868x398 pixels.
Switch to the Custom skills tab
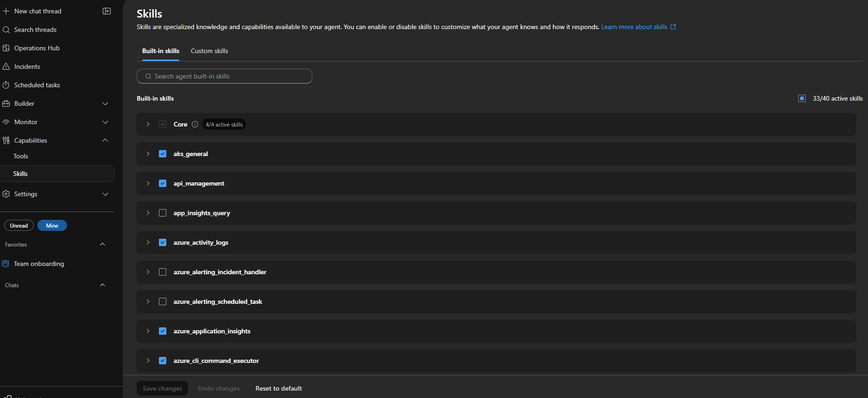point(209,51)
